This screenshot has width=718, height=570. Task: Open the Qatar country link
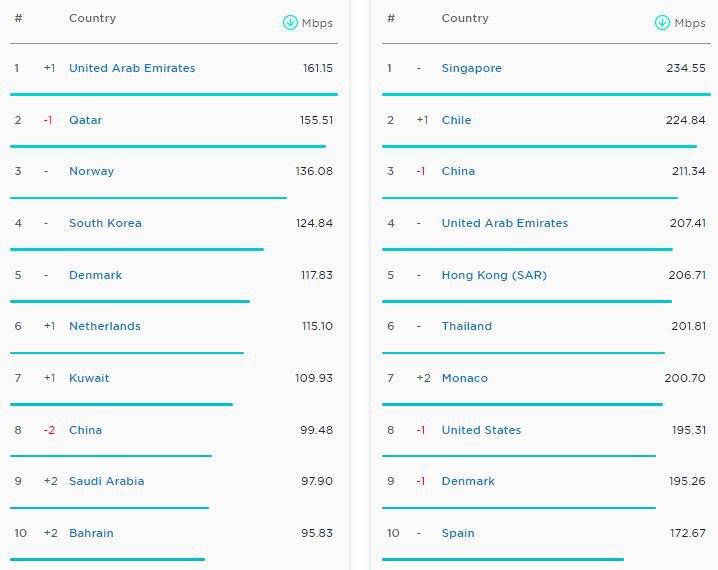click(85, 120)
